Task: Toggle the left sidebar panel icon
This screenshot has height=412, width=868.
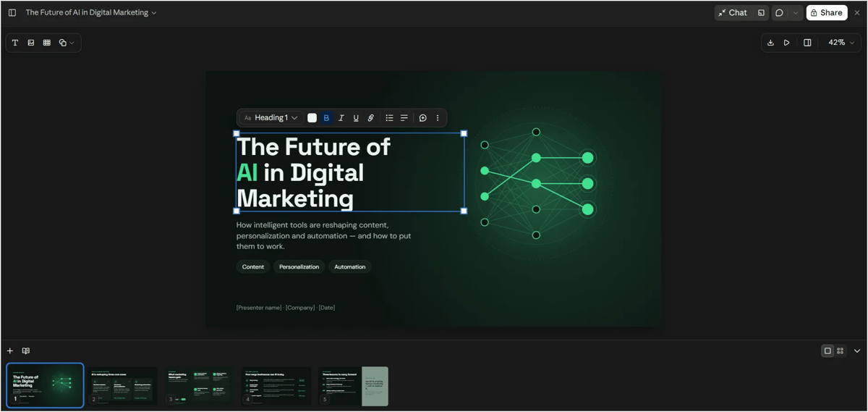Action: click(12, 12)
